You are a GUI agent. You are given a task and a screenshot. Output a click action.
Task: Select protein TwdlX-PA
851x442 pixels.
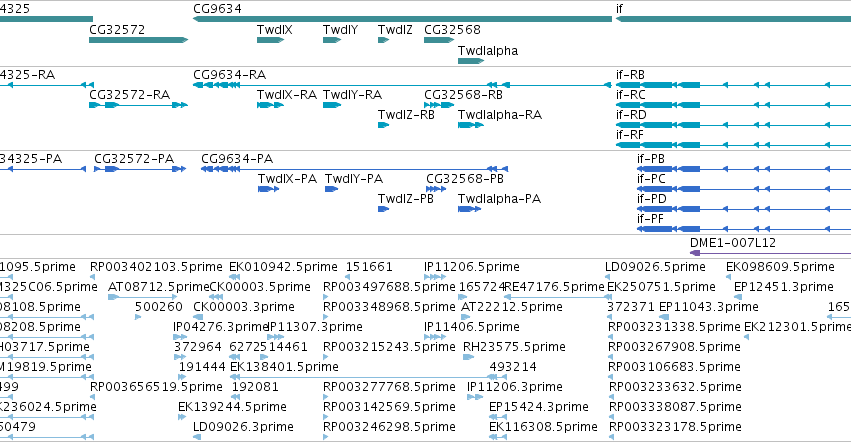pos(288,179)
